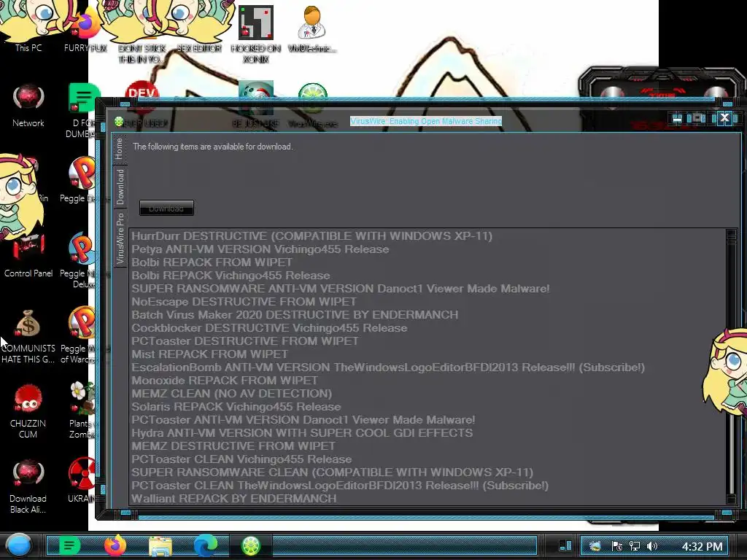Image resolution: width=747 pixels, height=560 pixels.
Task: Click the list scrollbar down arrow
Action: coord(731,499)
